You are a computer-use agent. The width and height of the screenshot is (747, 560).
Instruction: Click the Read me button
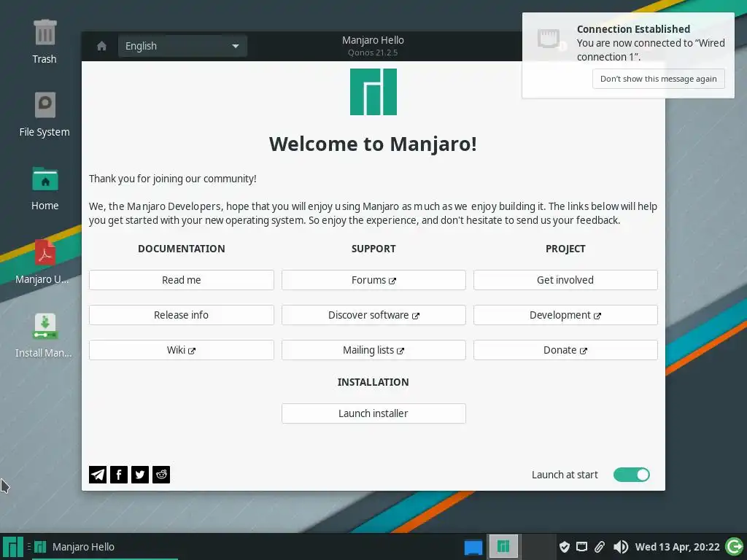pyautogui.click(x=182, y=280)
